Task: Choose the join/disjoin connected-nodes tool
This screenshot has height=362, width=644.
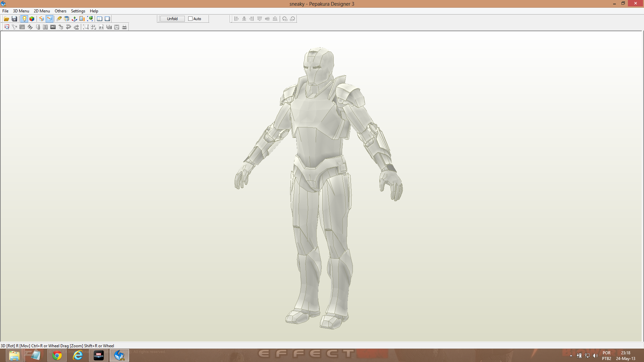Action: [x=14, y=27]
